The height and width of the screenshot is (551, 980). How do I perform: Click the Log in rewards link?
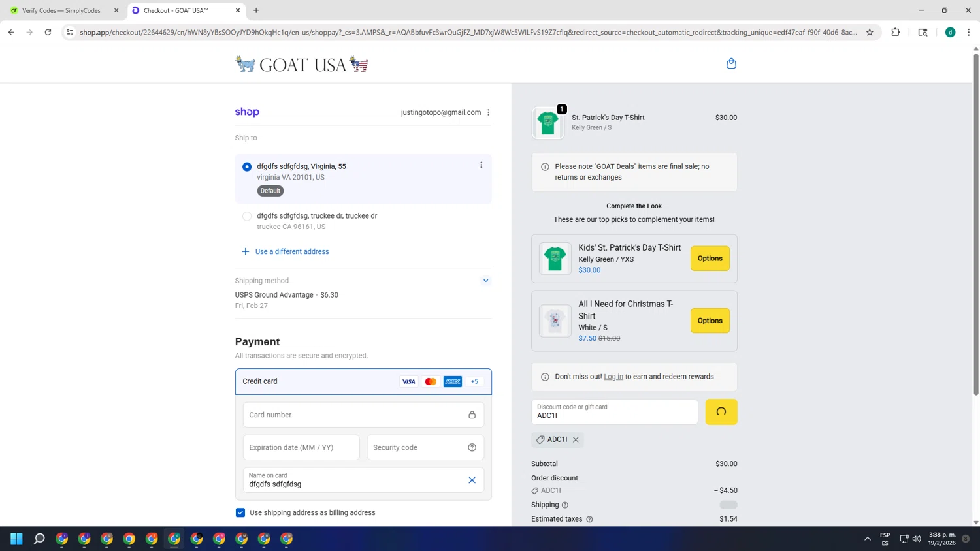click(613, 377)
